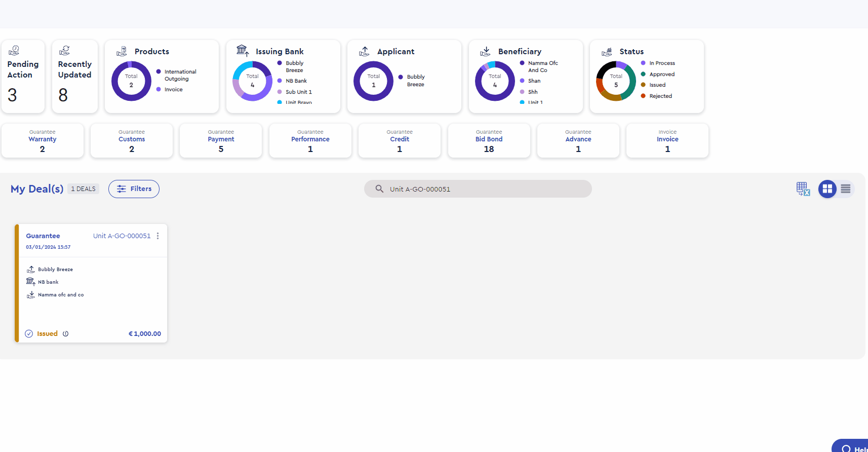Screen dimensions: 868x452
Task: Open the three-dot menu on deal card
Action: 158,236
